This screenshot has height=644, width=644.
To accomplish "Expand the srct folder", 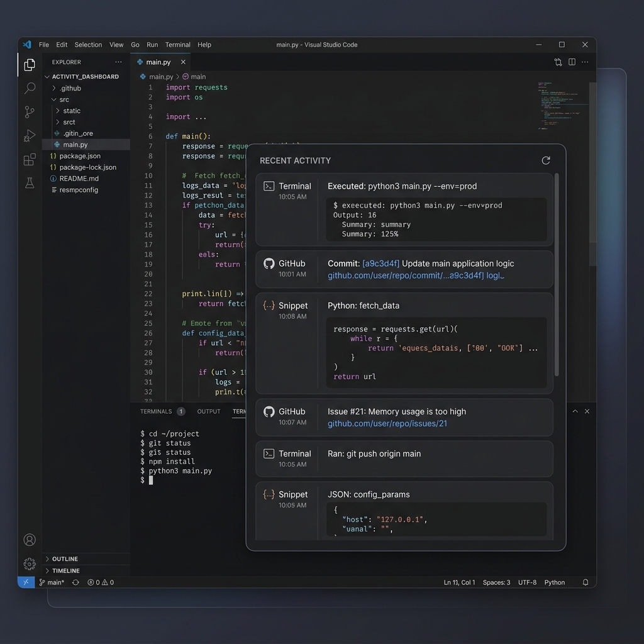I will 57,122.
